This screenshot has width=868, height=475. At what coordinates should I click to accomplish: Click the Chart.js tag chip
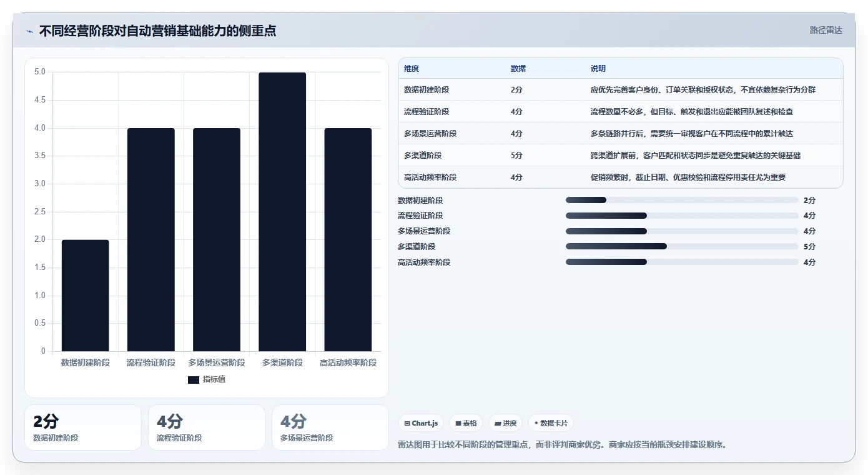tap(421, 423)
